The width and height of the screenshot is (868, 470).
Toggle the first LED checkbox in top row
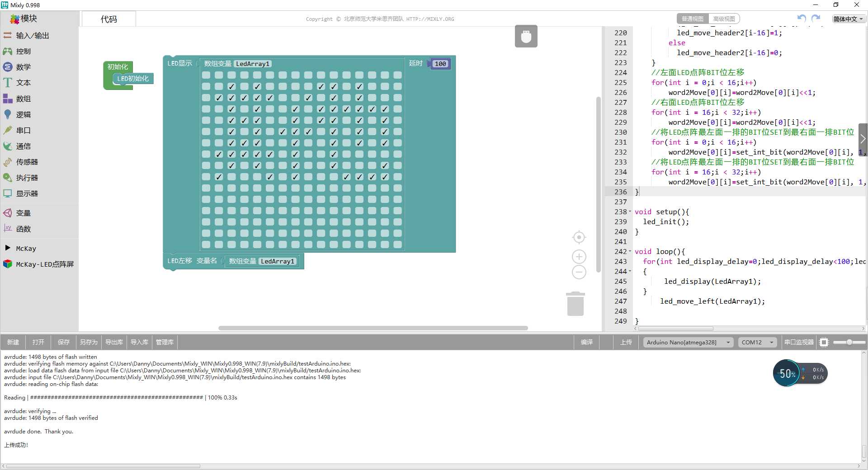[206, 75]
